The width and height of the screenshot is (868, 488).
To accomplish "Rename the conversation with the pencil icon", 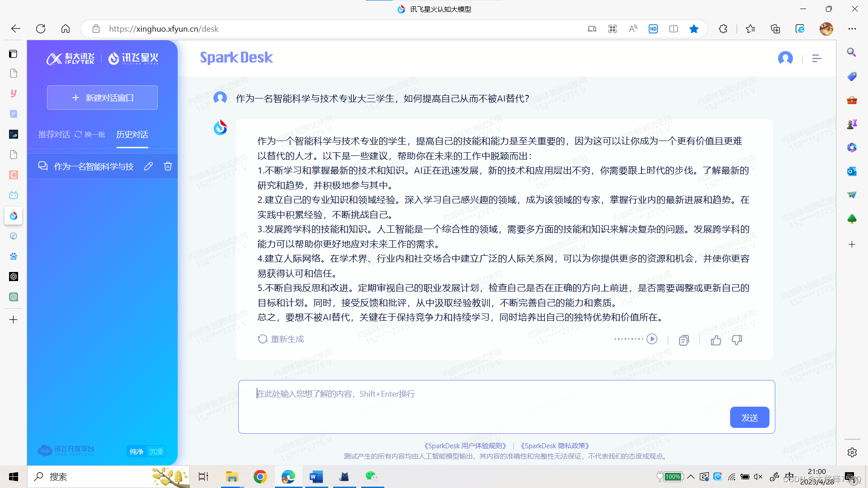I will tap(148, 166).
